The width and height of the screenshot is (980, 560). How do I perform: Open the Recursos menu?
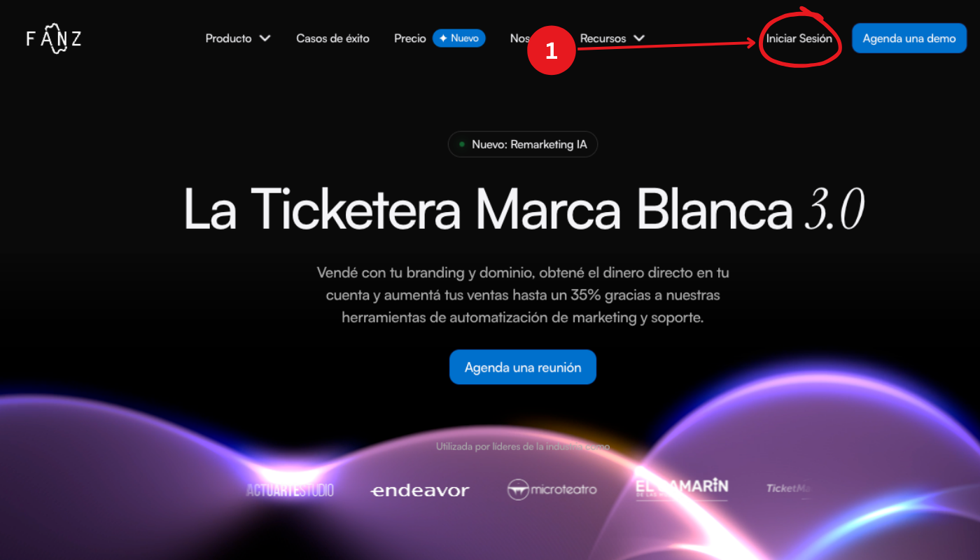603,38
